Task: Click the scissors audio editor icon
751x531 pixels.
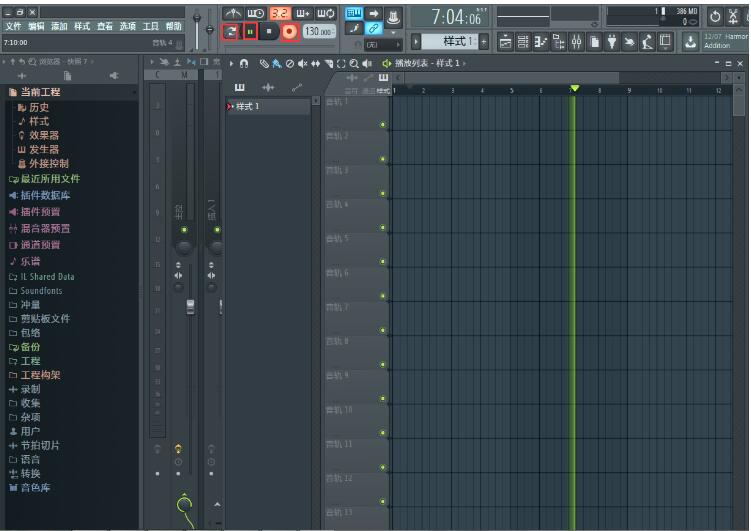Action: [x=733, y=17]
